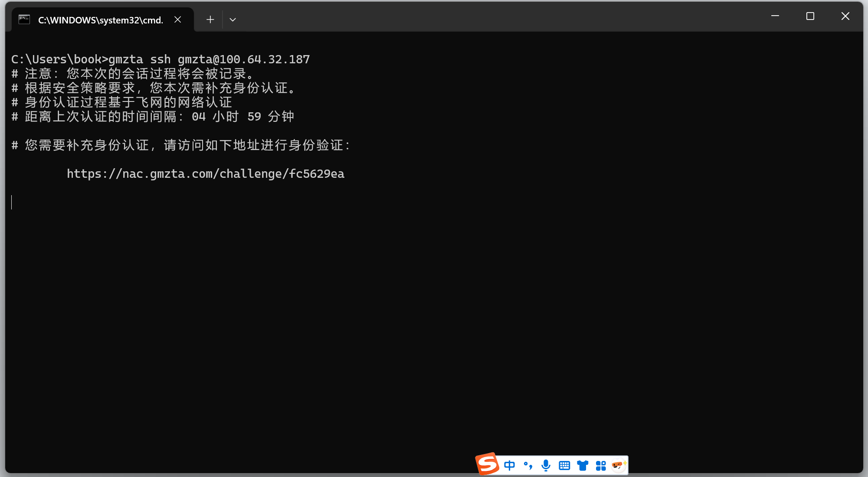
Task: Click the Sogou input method logo
Action: pos(487,464)
